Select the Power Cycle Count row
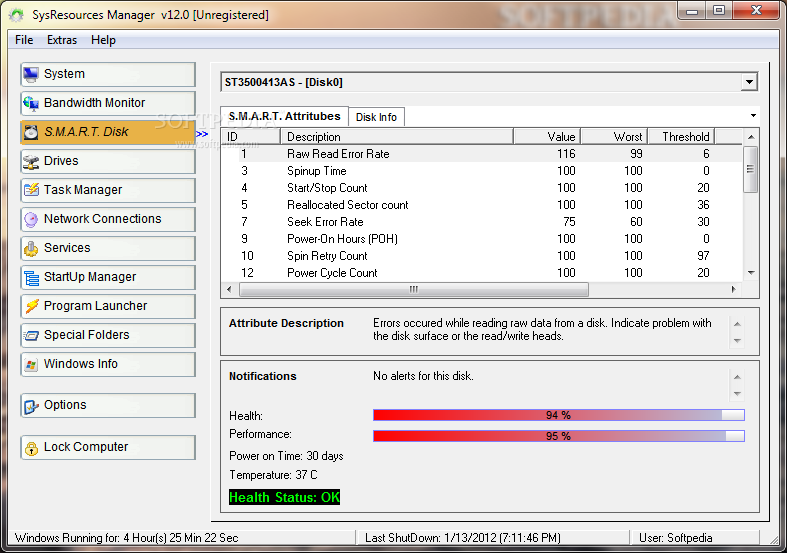 (482, 272)
